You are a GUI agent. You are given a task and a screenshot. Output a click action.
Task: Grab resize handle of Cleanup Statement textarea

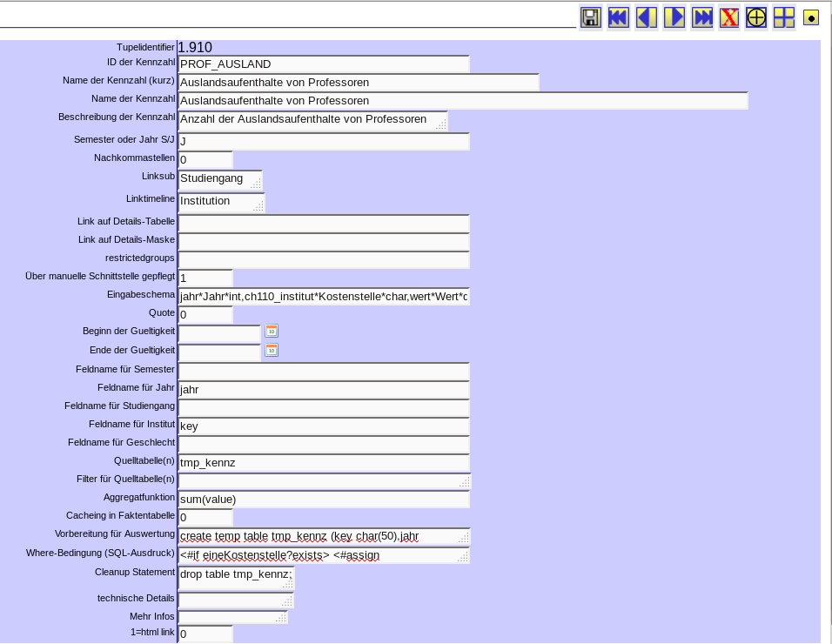(288, 585)
